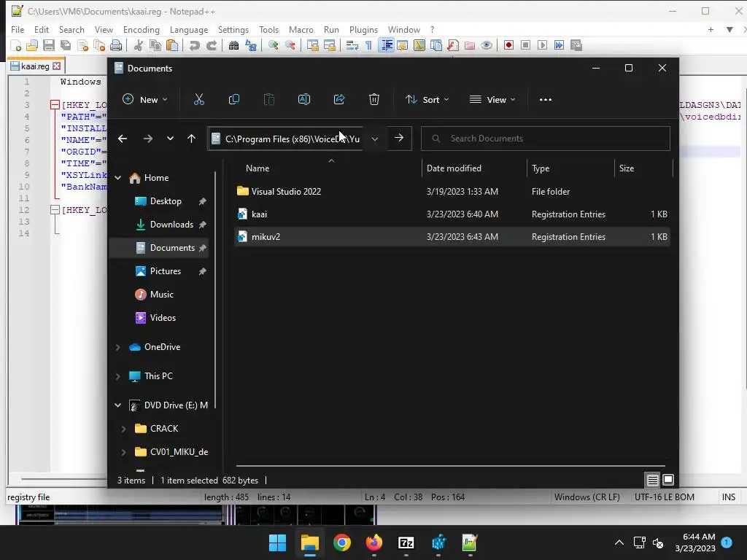747x560 pixels.
Task: Open Windows Start button on taskbar
Action: pyautogui.click(x=277, y=542)
